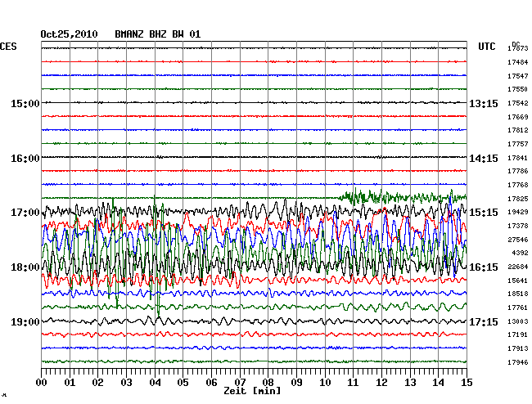Click the '15' minute tick label
This screenshot has width=532, height=404.
pos(467,383)
